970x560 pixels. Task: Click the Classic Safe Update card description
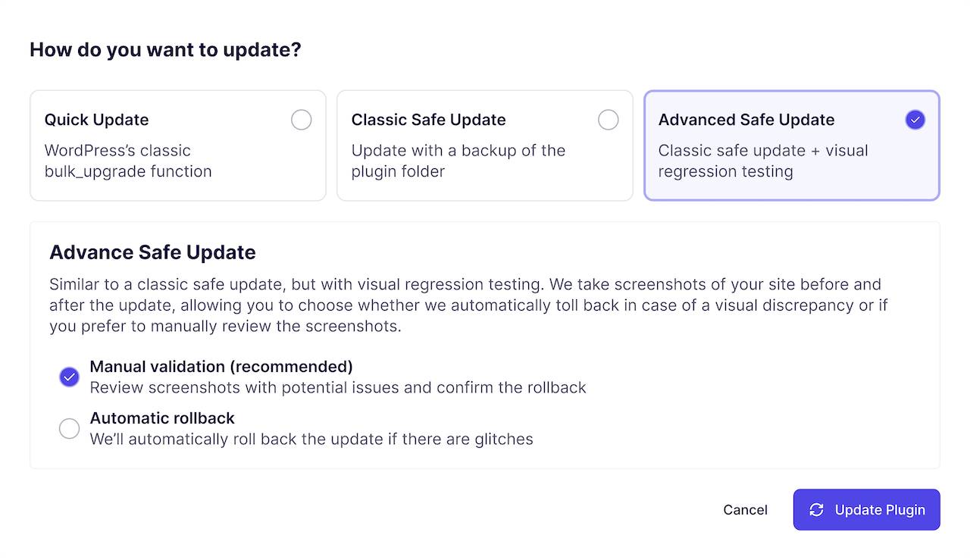[458, 161]
